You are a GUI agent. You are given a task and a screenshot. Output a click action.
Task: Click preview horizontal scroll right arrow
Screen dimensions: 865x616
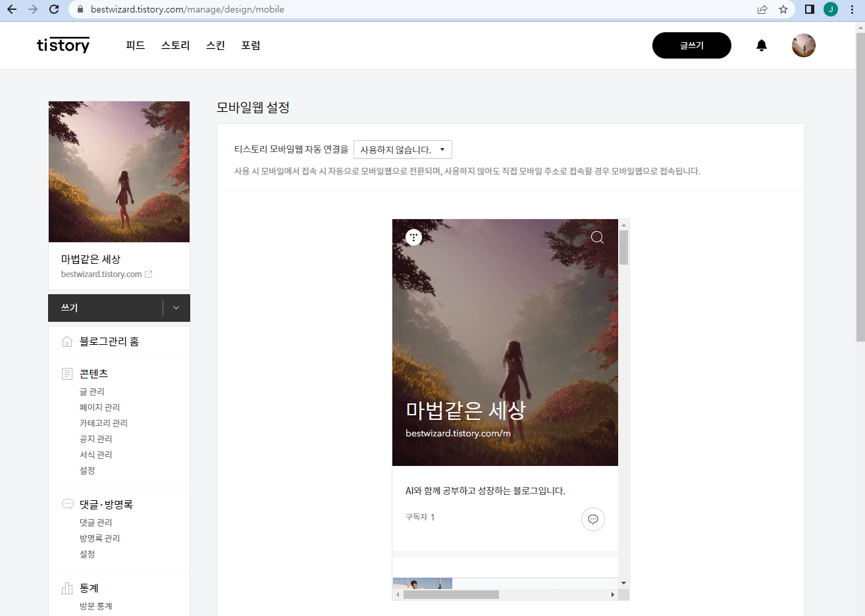click(x=613, y=594)
